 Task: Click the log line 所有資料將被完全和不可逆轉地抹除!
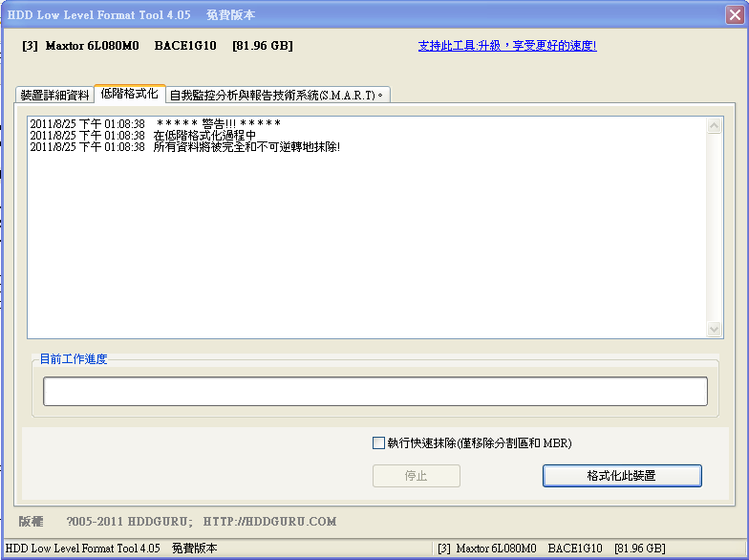pyautogui.click(x=185, y=147)
